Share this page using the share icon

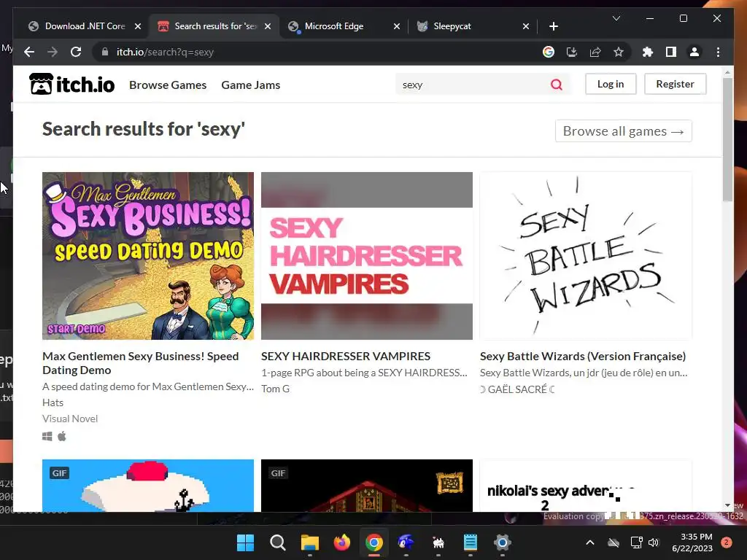pyautogui.click(x=595, y=52)
